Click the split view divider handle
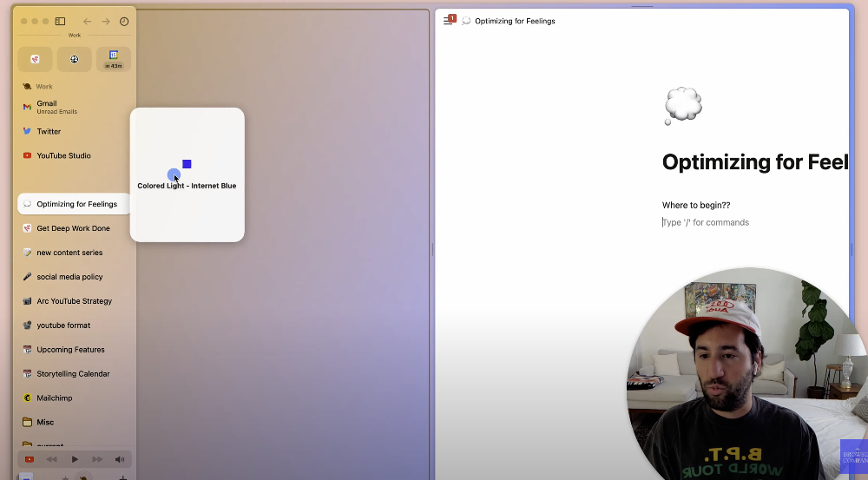Viewport: 868px width, 480px height. pyautogui.click(x=432, y=250)
